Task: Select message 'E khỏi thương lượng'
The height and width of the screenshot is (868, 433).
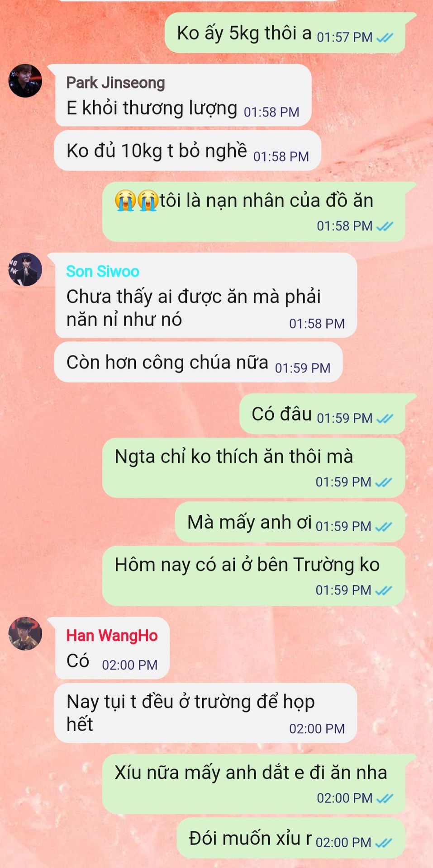Action: pyautogui.click(x=183, y=95)
